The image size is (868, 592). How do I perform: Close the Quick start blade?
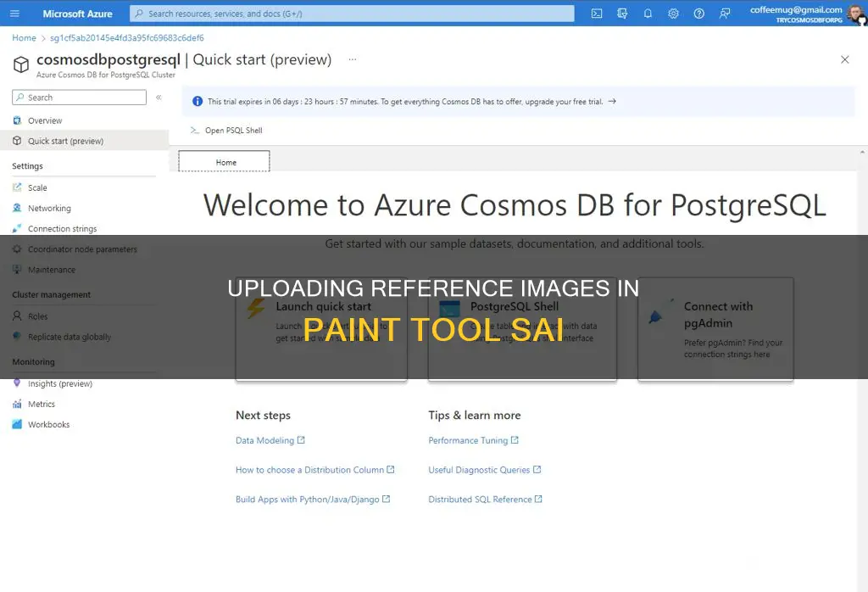pyautogui.click(x=845, y=59)
